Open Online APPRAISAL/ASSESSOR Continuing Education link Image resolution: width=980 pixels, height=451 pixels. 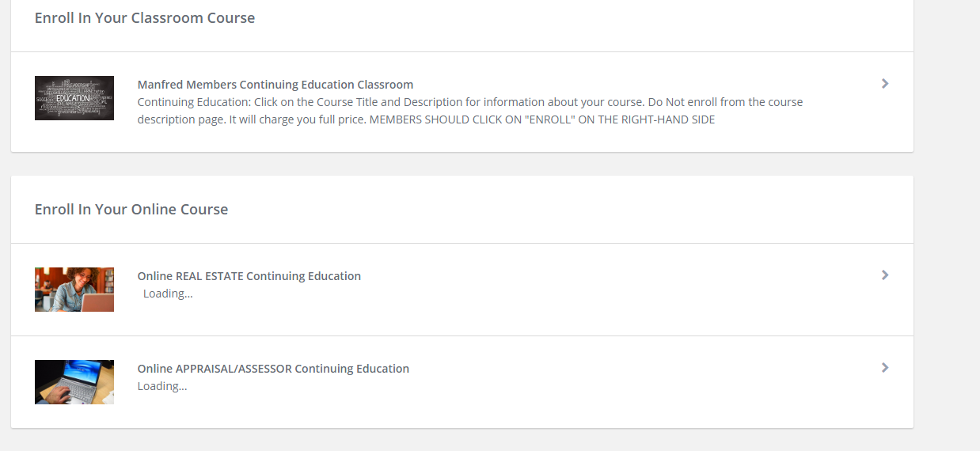click(x=273, y=369)
